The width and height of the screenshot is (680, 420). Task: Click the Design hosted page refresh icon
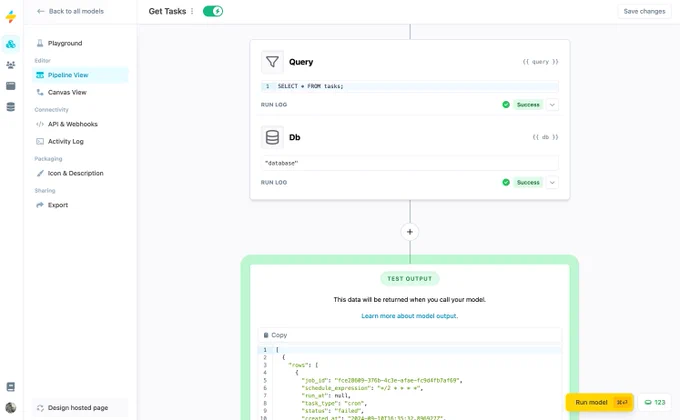(40, 408)
